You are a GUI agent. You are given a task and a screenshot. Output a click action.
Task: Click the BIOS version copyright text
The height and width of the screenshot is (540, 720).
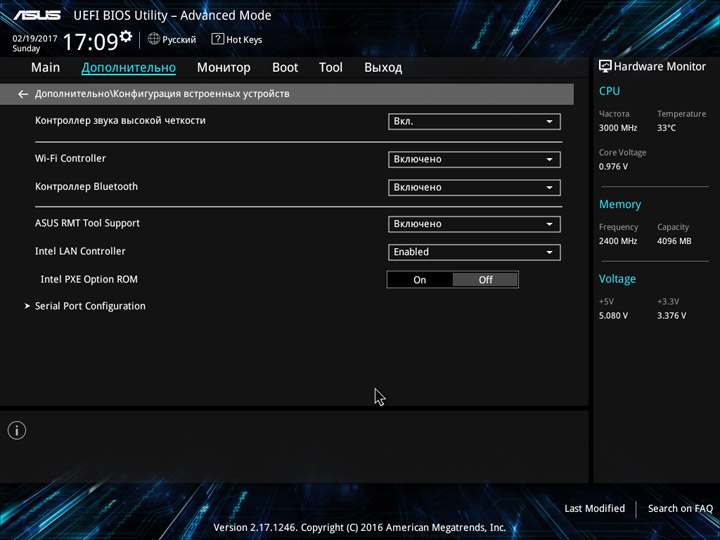360,528
